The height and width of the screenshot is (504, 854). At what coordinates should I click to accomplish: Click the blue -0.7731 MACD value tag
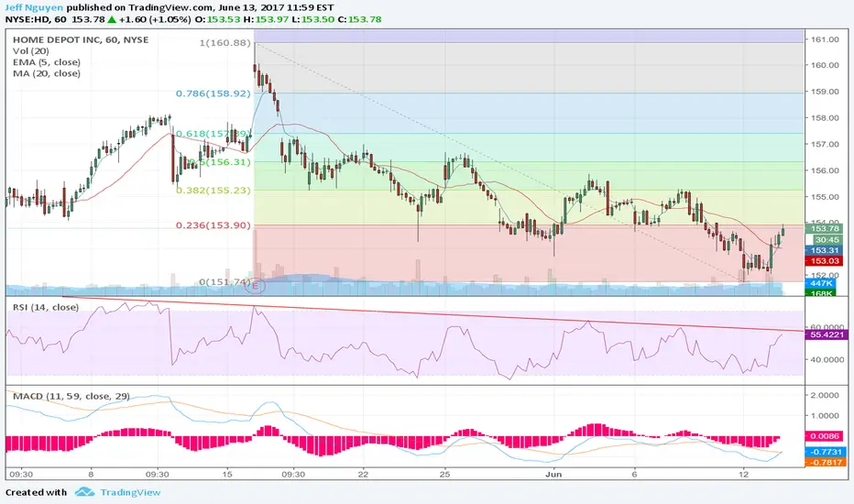[827, 452]
